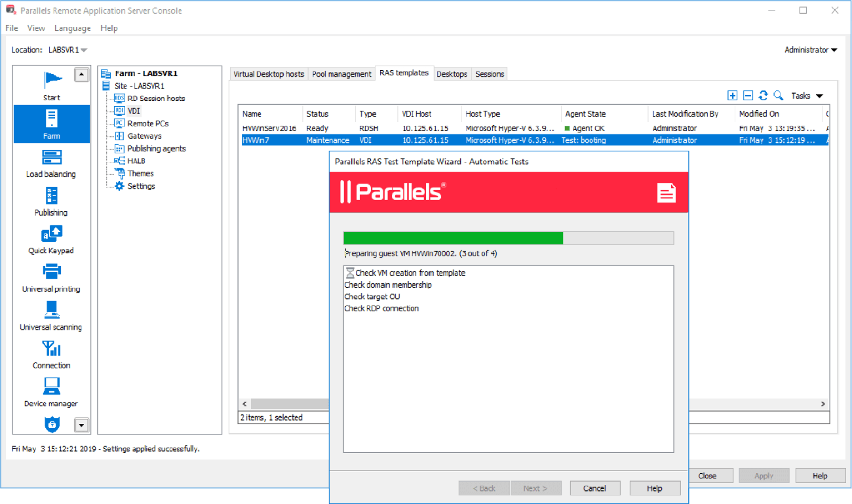
Task: Open Universal printing category
Action: click(x=51, y=278)
